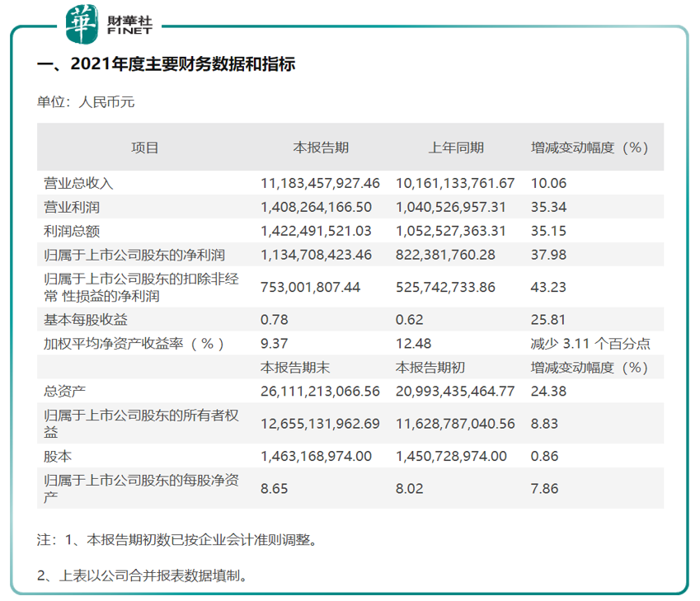Click note 2 about 公司合并报表数据填制

pos(142,575)
